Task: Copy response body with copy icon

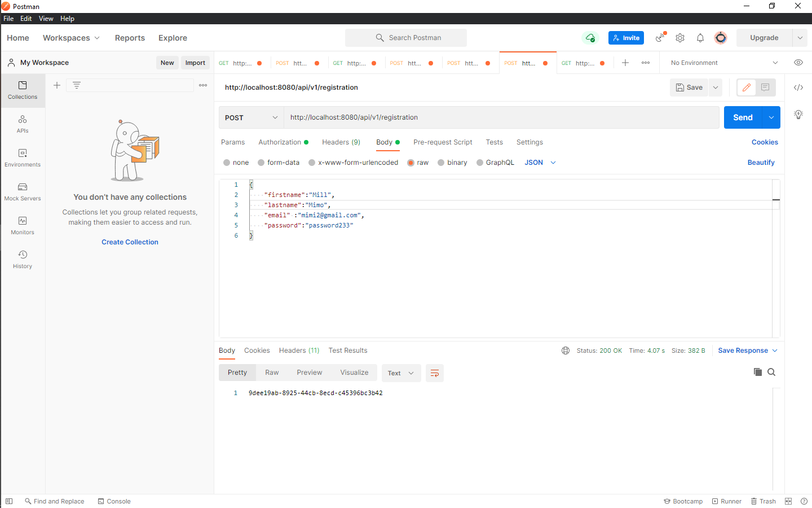Action: click(758, 372)
